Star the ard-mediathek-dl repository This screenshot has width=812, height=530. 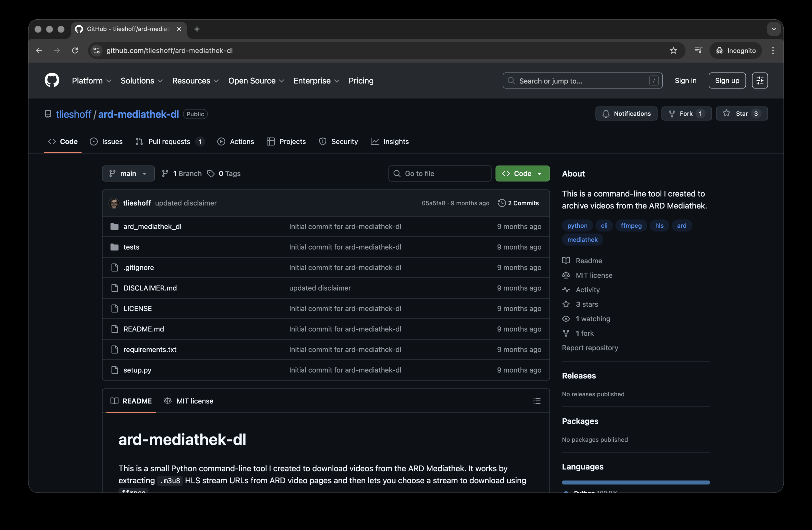pos(742,113)
